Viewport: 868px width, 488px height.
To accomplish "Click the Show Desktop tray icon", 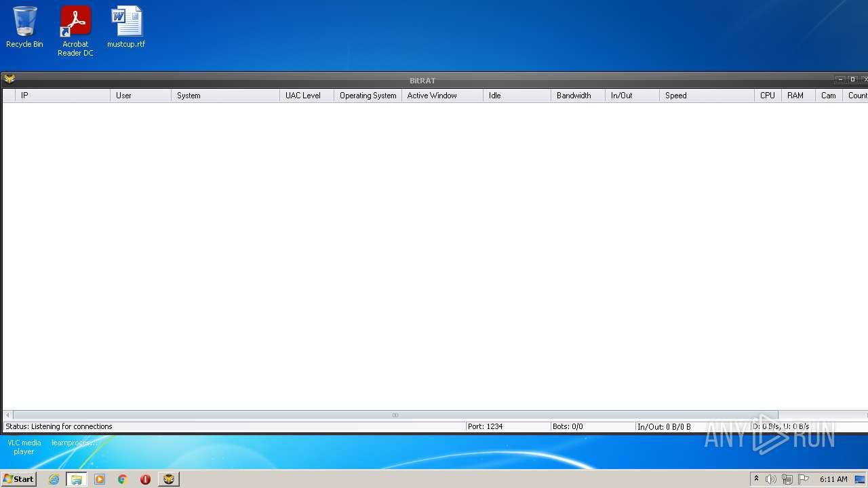I will (860, 479).
